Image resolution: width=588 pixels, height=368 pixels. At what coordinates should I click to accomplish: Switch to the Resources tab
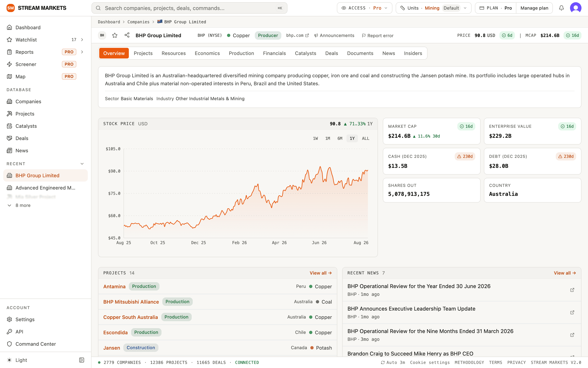174,53
